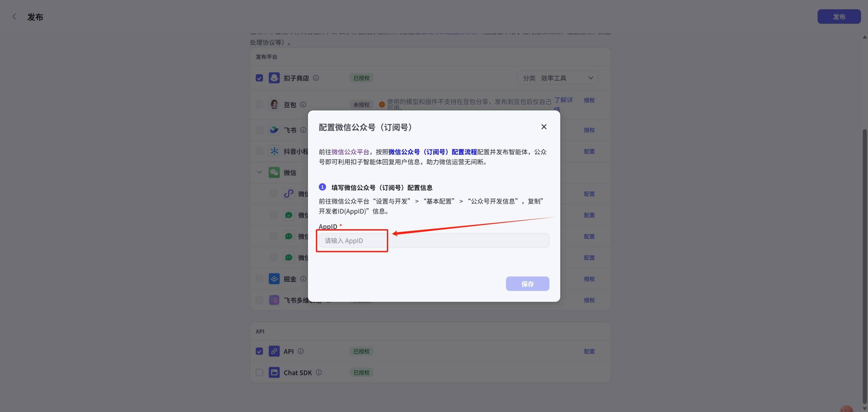The width and height of the screenshot is (868, 412).
Task: Click the 飞书 platform icon
Action: click(x=274, y=130)
